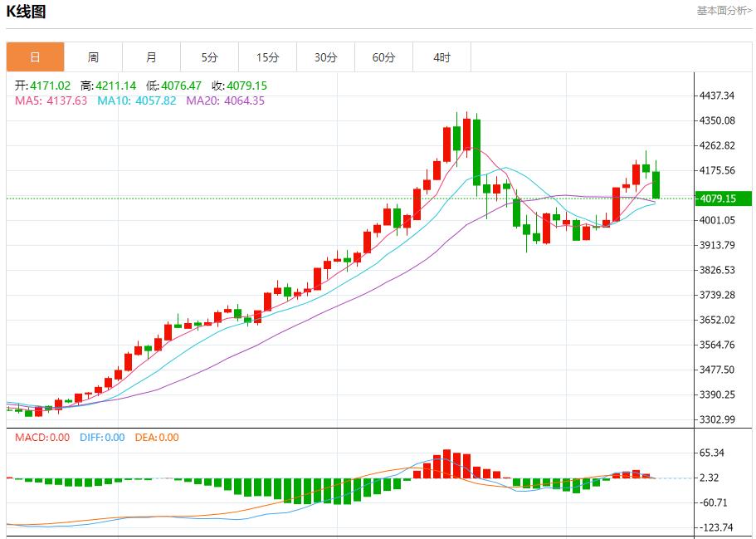The image size is (756, 539).
Task: Switch to the 60分 chart tab
Action: 383,57
